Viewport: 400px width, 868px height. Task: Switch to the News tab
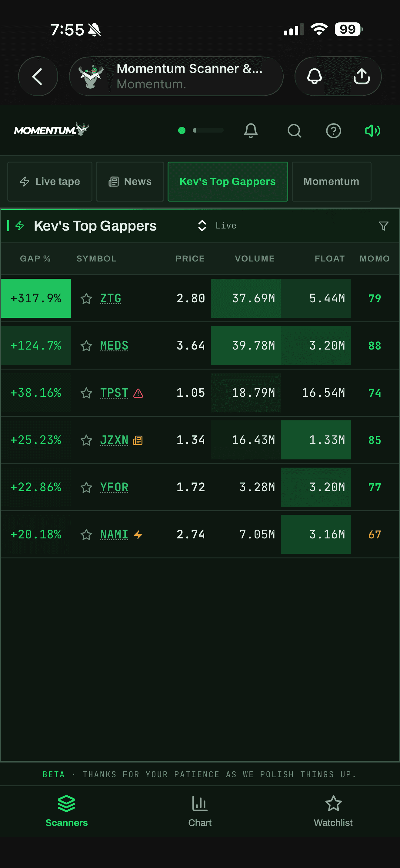point(130,182)
